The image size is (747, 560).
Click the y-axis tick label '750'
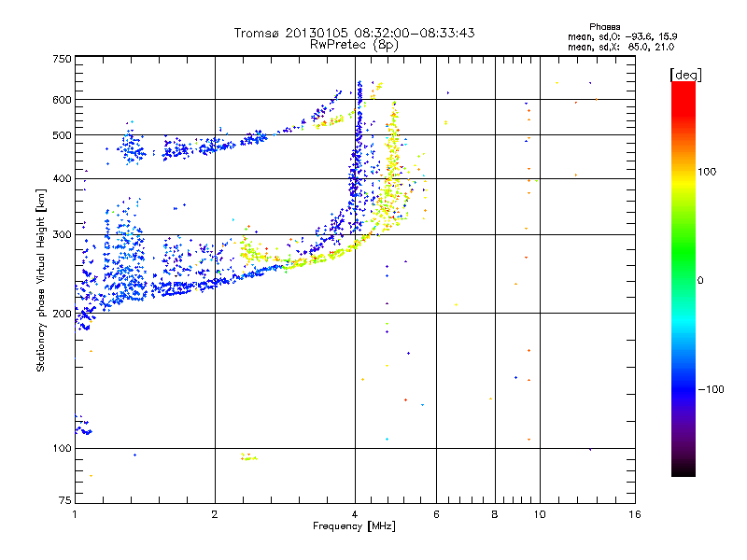62,59
